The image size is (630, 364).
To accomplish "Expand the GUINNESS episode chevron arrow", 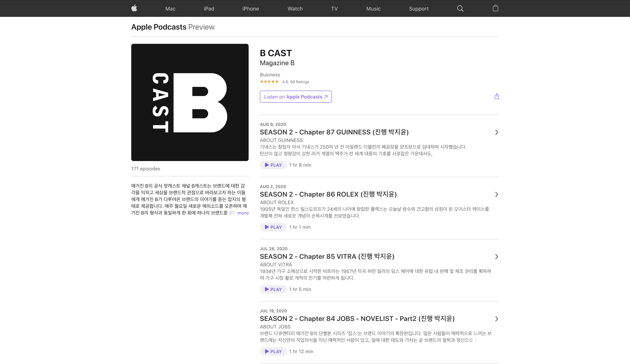I will point(496,132).
